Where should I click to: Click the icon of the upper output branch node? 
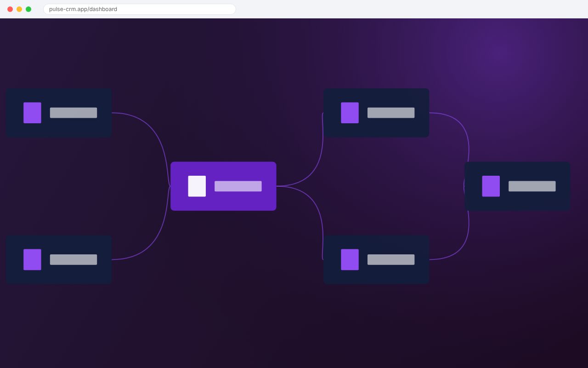pyautogui.click(x=350, y=113)
